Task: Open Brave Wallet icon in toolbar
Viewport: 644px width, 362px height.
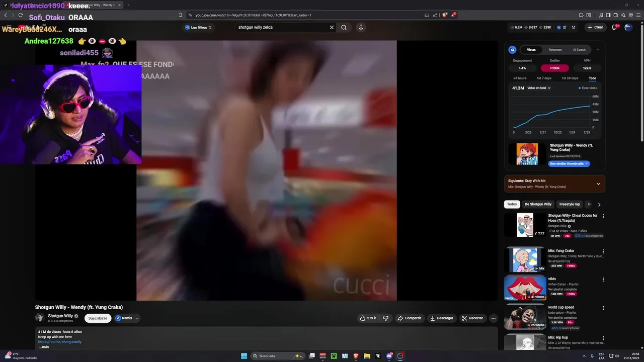Action: coord(615,15)
